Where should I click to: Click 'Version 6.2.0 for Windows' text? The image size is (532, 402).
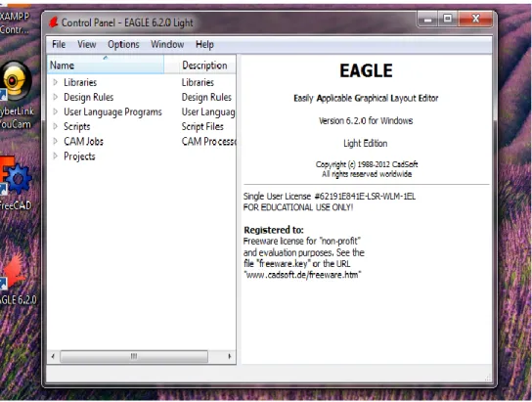point(366,120)
